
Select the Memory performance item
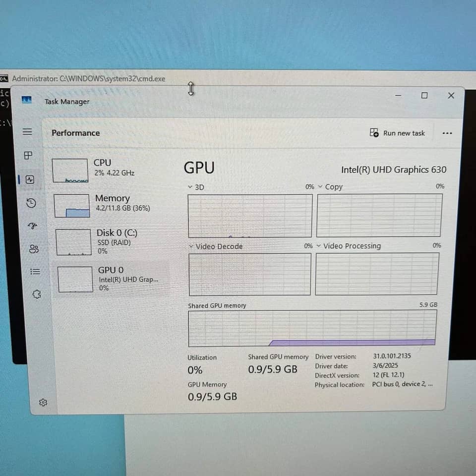coord(110,205)
